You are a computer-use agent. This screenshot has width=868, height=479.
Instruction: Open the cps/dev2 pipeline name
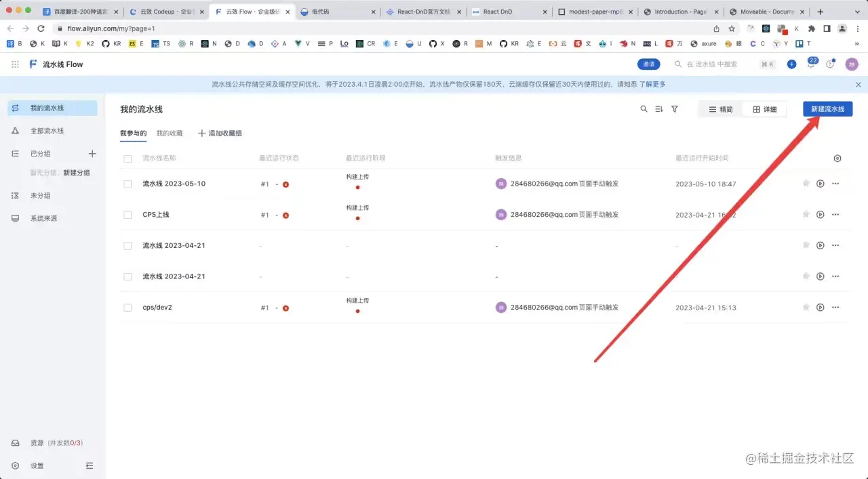point(157,308)
